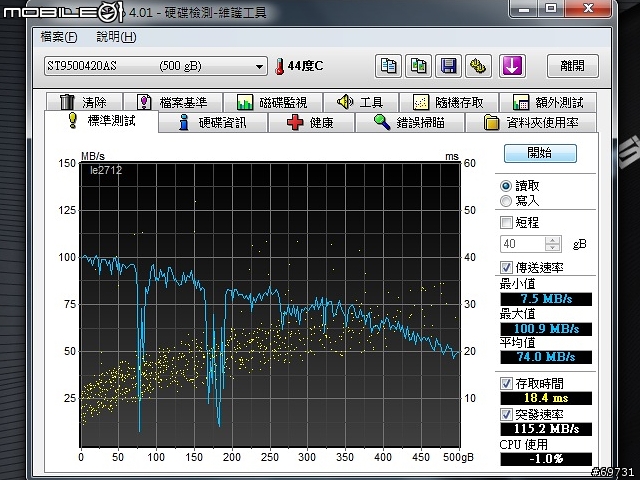Image resolution: width=640 pixels, height=480 pixels.
Task: Click the access time 18.4 ms value
Action: coord(546,398)
